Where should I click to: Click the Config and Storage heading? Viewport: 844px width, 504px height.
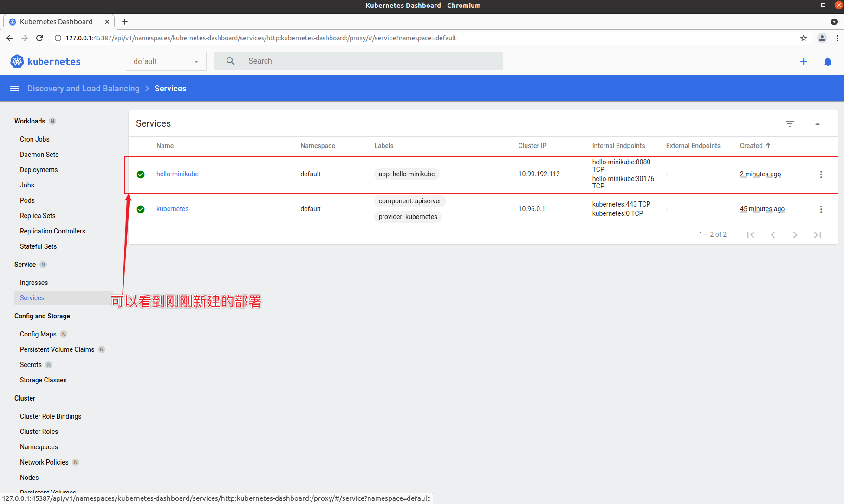(42, 316)
